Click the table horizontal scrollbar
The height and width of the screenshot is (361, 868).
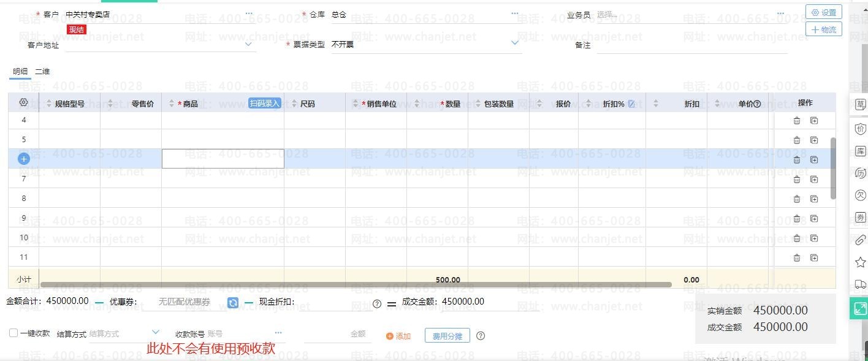(x=356, y=284)
